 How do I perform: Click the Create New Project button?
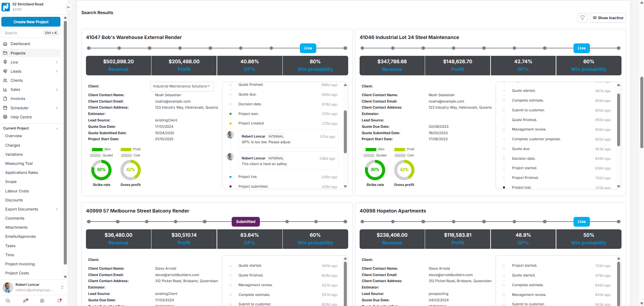[31, 22]
